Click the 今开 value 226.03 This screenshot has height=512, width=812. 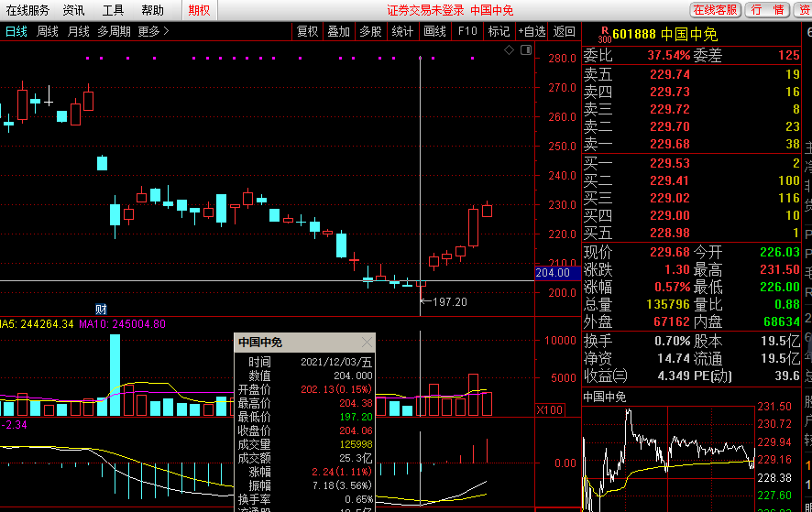click(x=779, y=252)
